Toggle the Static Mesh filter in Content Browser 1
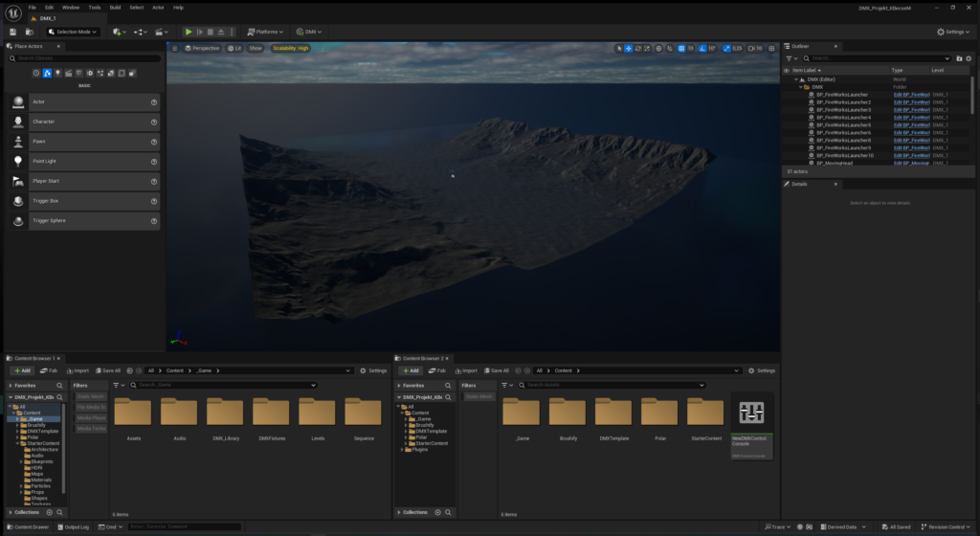The image size is (980, 536). click(x=91, y=396)
